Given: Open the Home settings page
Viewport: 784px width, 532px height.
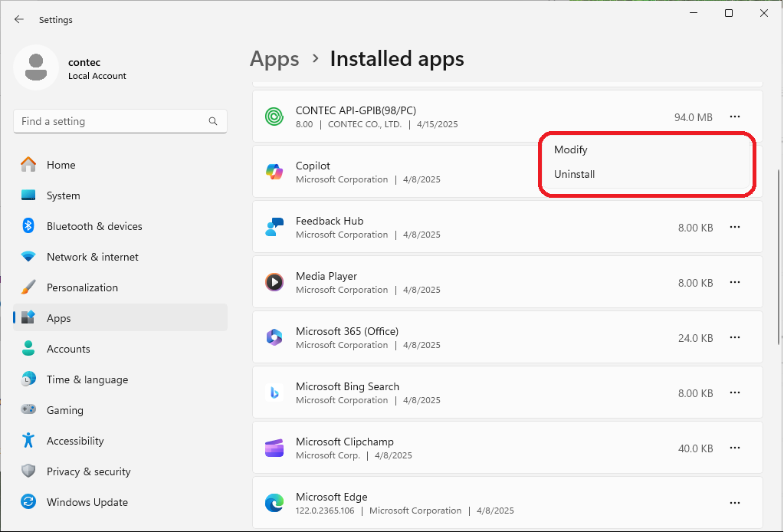Looking at the screenshot, I should pyautogui.click(x=120, y=165).
